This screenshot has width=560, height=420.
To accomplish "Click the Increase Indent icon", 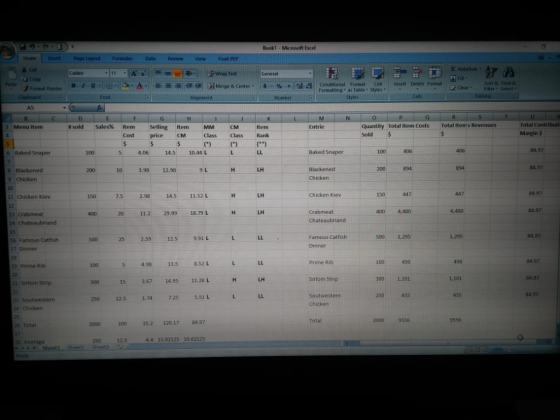I will coord(198,86).
